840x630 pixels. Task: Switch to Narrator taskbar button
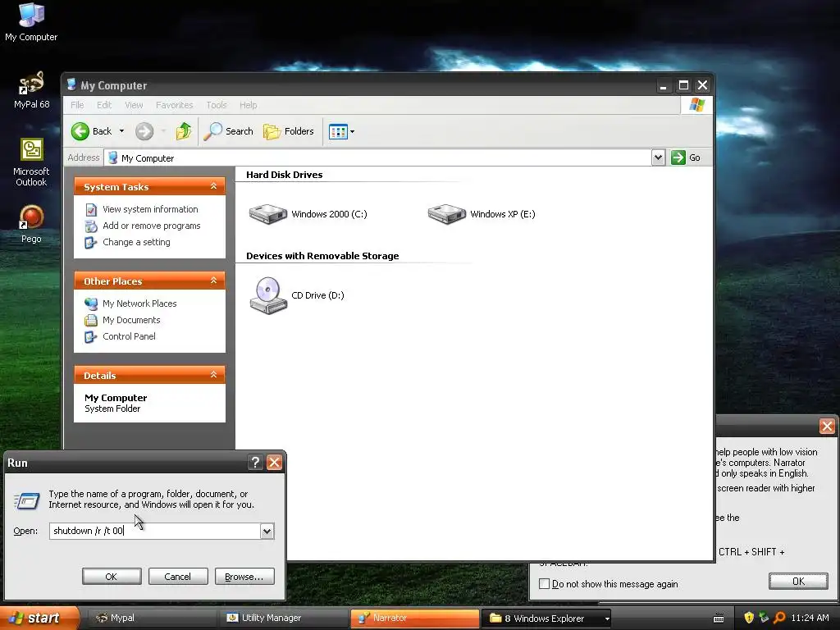pos(414,619)
